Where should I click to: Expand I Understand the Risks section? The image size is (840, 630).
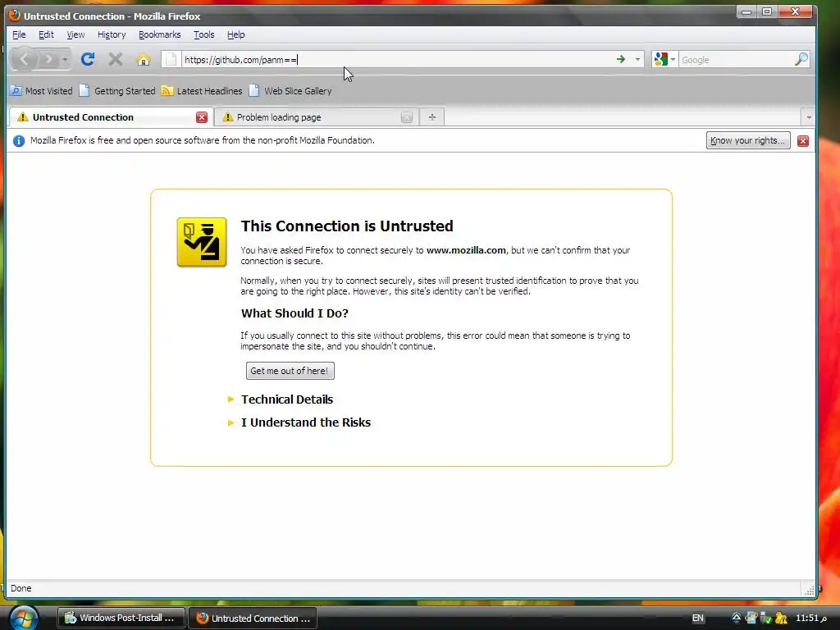click(305, 422)
